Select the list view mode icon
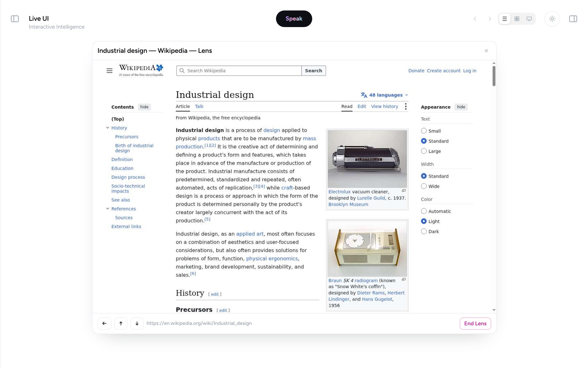The width and height of the screenshot is (588, 368). [505, 19]
